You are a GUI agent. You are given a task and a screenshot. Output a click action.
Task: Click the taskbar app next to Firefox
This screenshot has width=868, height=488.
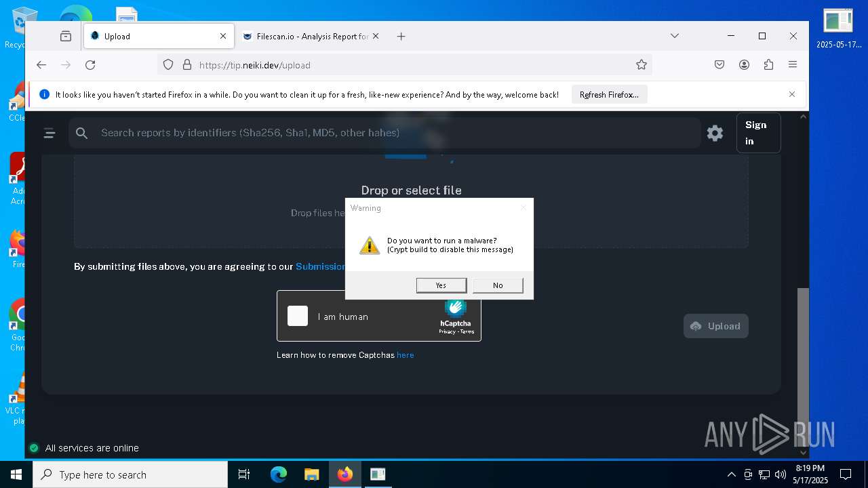click(378, 474)
